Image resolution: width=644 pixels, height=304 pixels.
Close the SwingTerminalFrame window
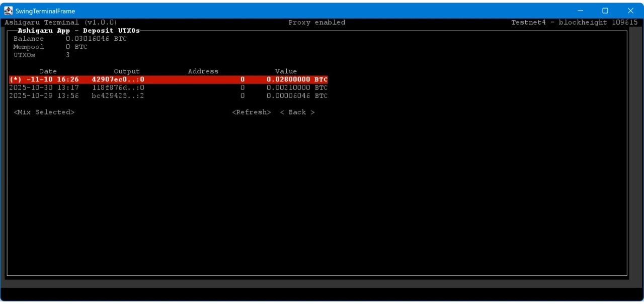tap(630, 11)
